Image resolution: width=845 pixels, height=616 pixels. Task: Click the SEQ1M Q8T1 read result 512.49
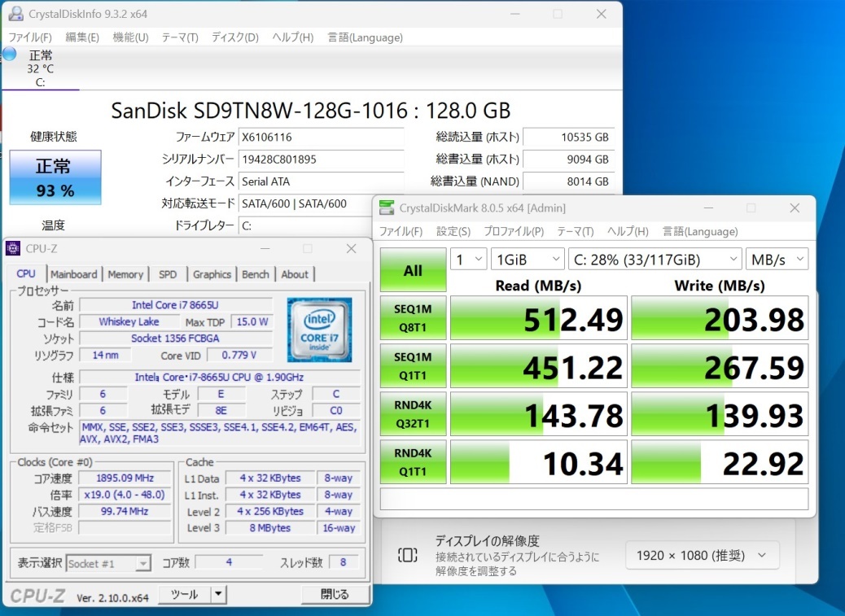point(539,317)
